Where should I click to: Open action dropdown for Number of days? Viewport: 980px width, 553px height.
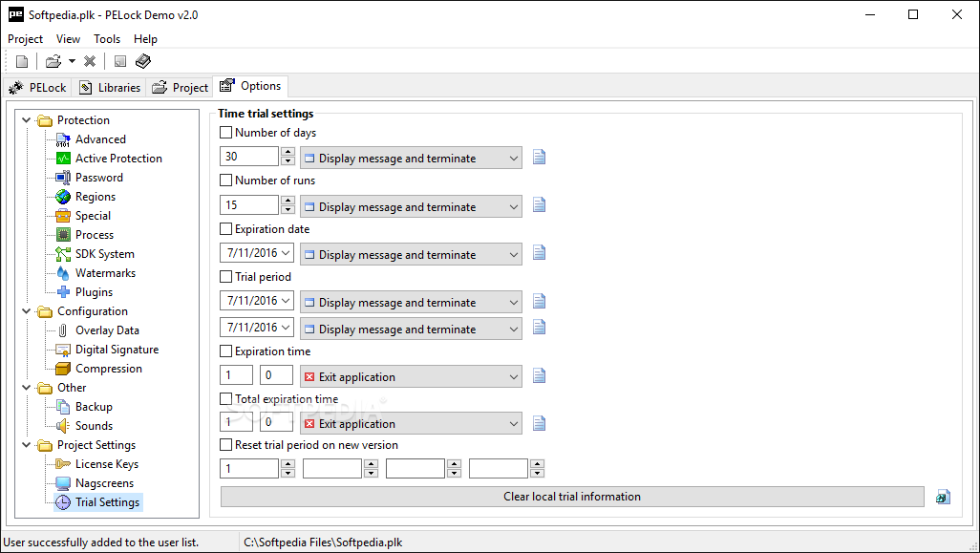tap(412, 159)
